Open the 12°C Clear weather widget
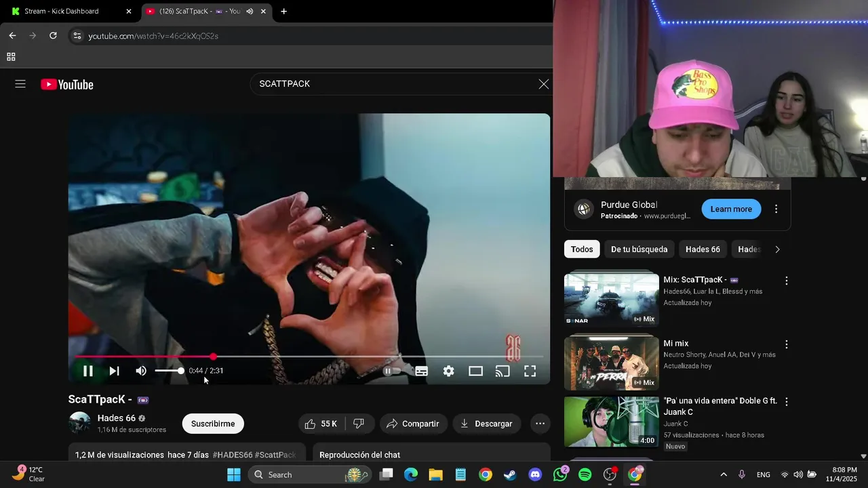Screen dimensions: 868x488 (x=29, y=474)
